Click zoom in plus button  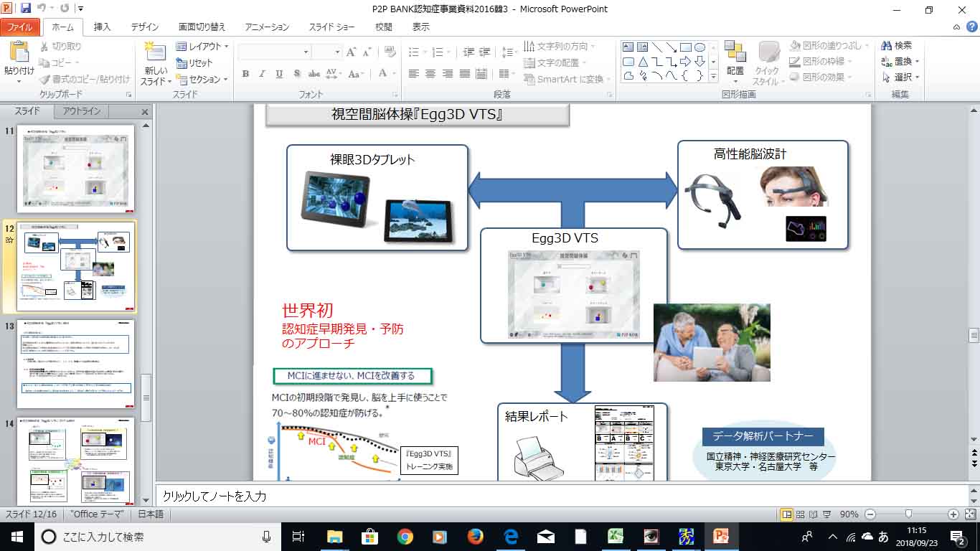click(953, 514)
